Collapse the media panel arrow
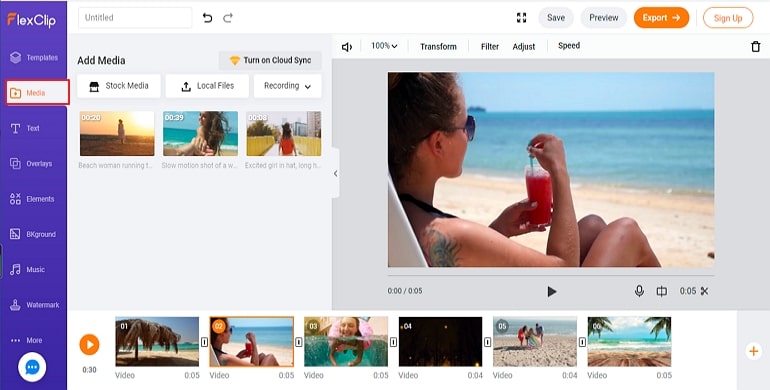The height and width of the screenshot is (390, 770). coord(335,173)
